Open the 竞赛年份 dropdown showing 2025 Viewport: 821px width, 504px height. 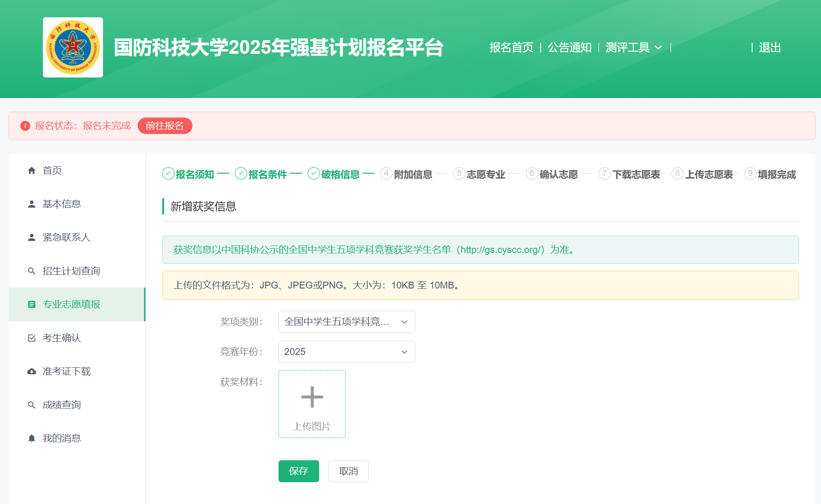click(347, 352)
